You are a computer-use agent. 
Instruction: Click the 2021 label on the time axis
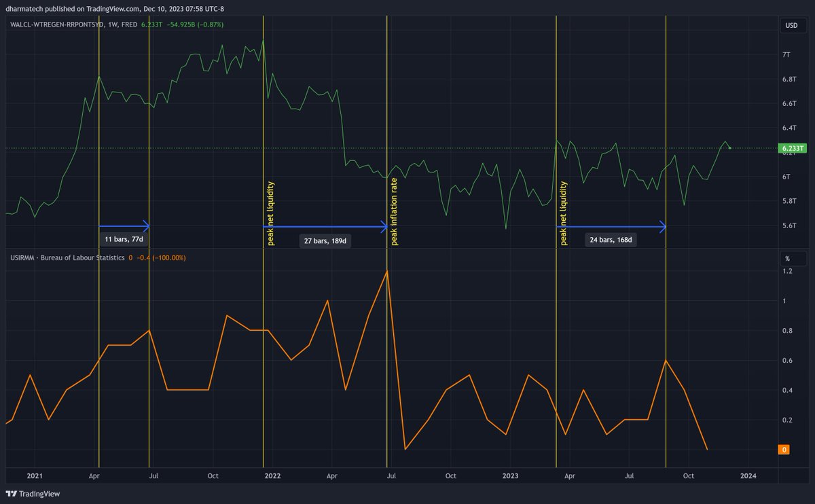[35, 475]
